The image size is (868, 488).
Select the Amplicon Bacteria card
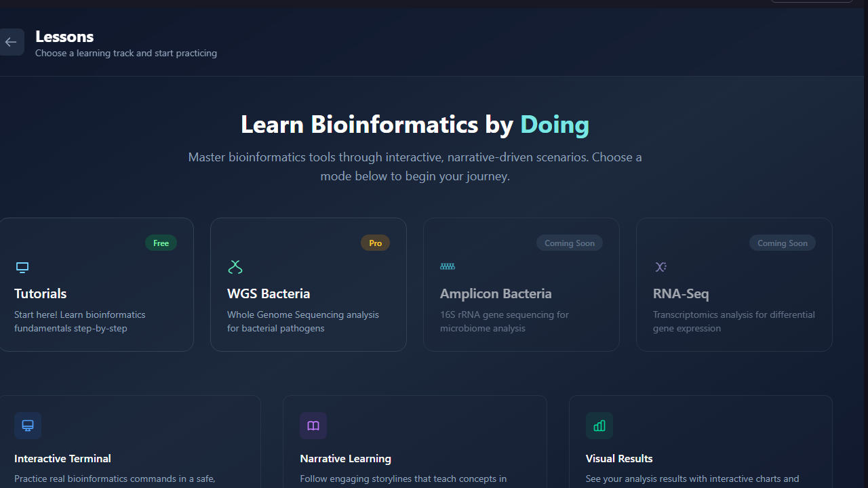(521, 285)
